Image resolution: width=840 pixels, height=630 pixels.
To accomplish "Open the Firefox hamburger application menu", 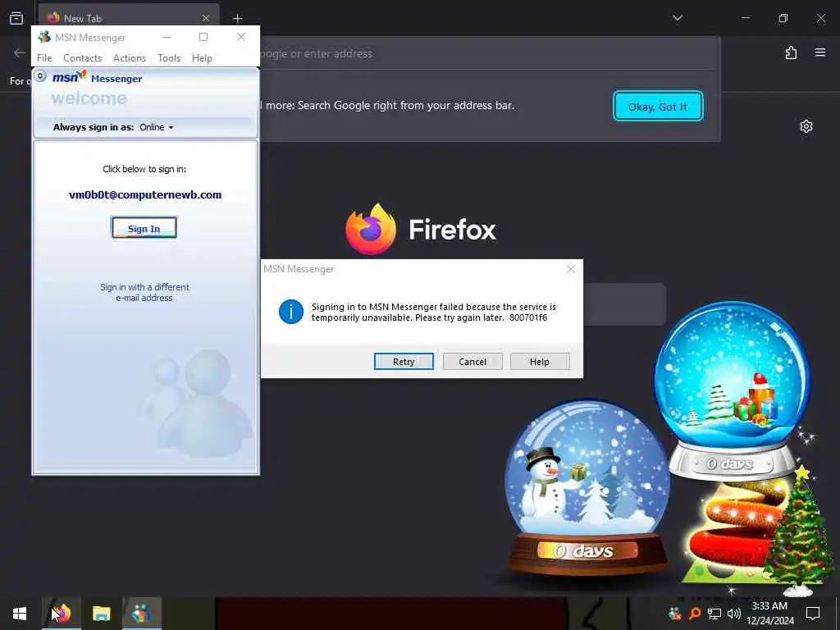I will 819,52.
